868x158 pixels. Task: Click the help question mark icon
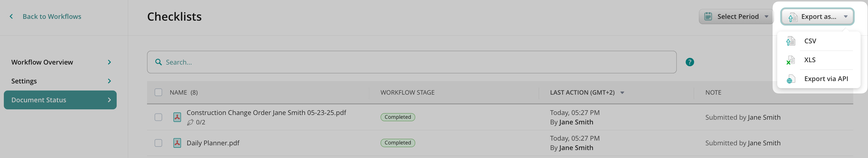pos(689,62)
